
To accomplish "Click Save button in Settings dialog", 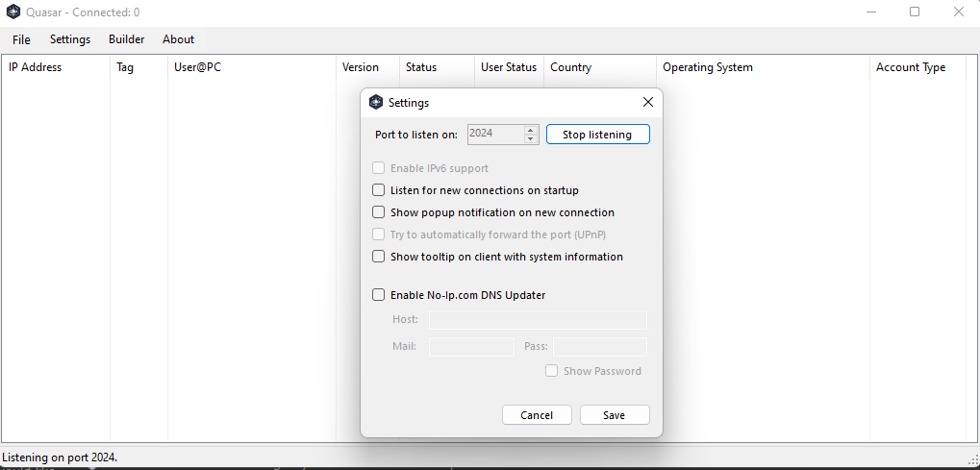I will [615, 415].
